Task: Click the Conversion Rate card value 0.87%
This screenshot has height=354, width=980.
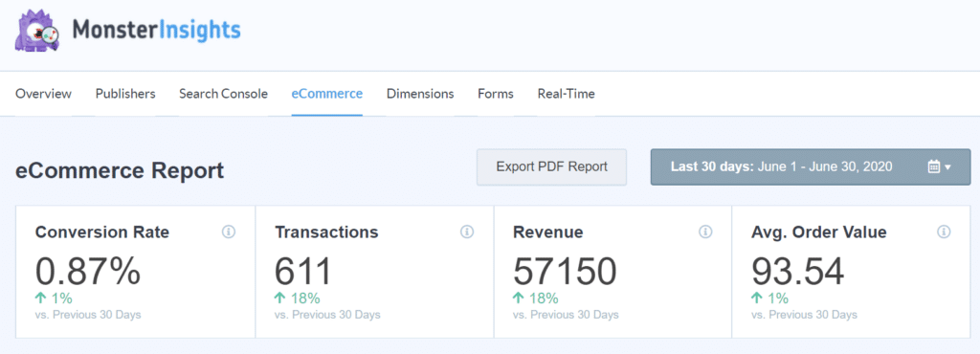Action: 88,271
